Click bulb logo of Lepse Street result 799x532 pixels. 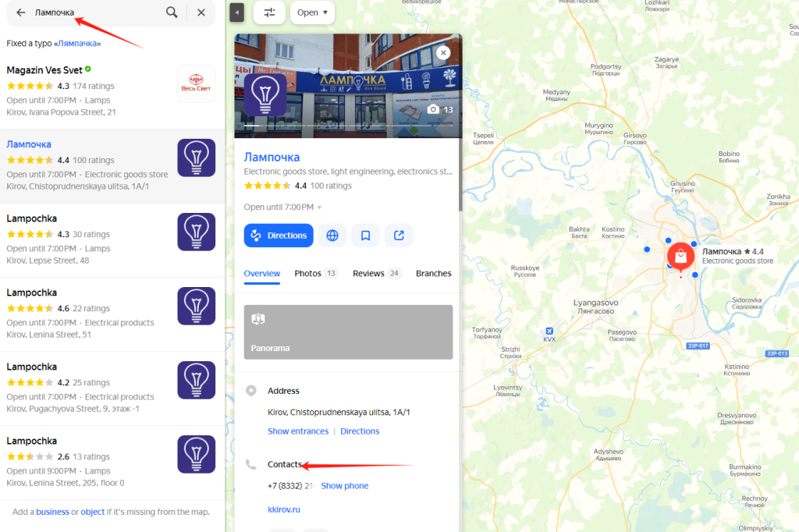point(196,232)
